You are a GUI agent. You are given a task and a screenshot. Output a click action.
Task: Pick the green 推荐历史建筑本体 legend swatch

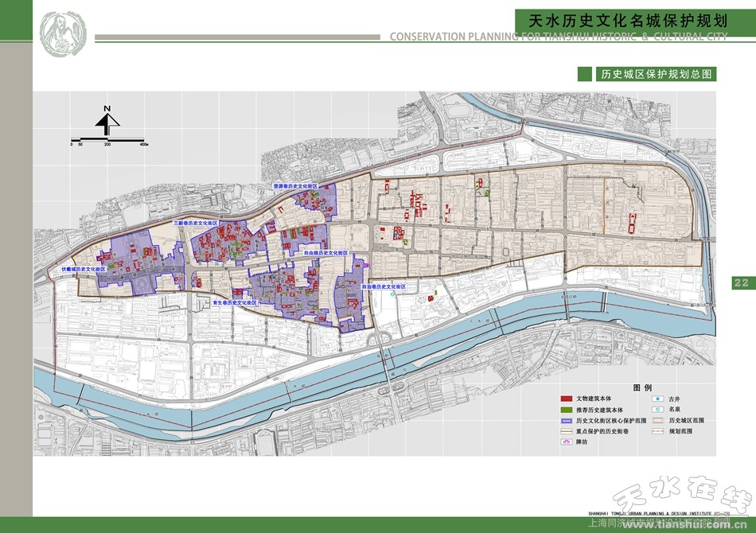567,408
